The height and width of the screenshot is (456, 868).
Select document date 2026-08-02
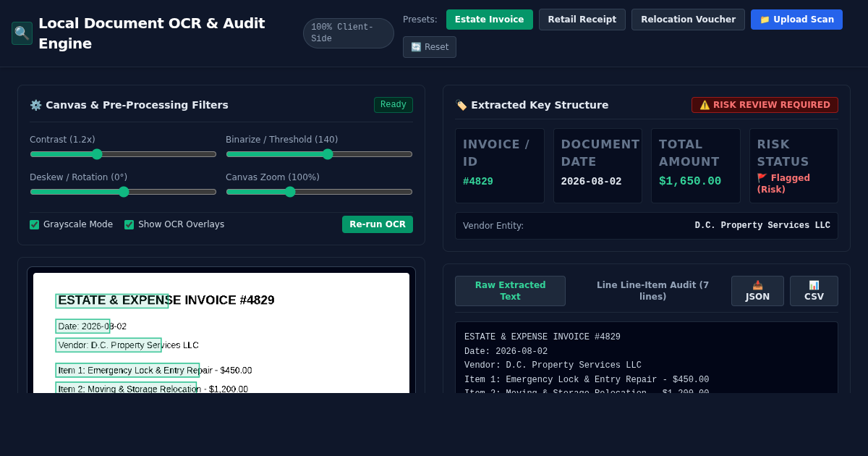[x=591, y=182]
